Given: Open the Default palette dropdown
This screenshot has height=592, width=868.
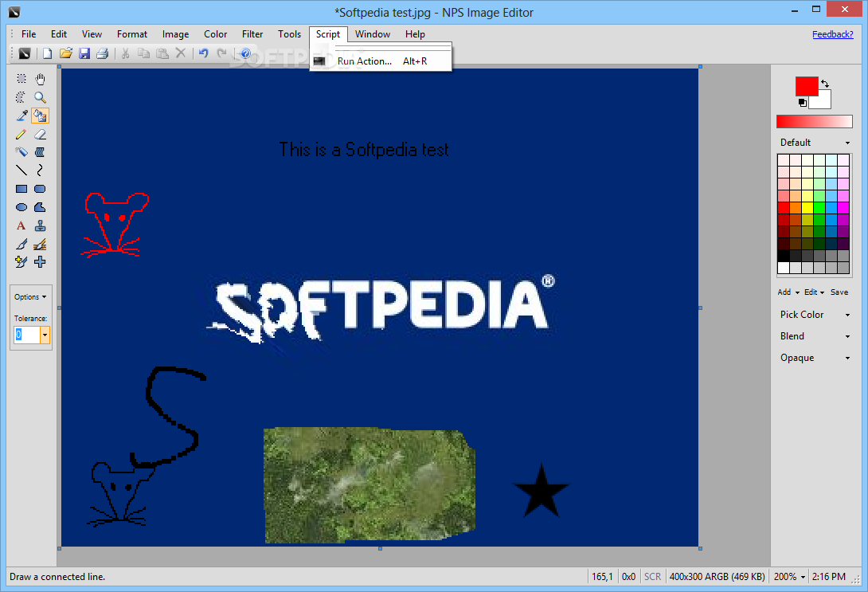Looking at the screenshot, I should click(x=815, y=143).
